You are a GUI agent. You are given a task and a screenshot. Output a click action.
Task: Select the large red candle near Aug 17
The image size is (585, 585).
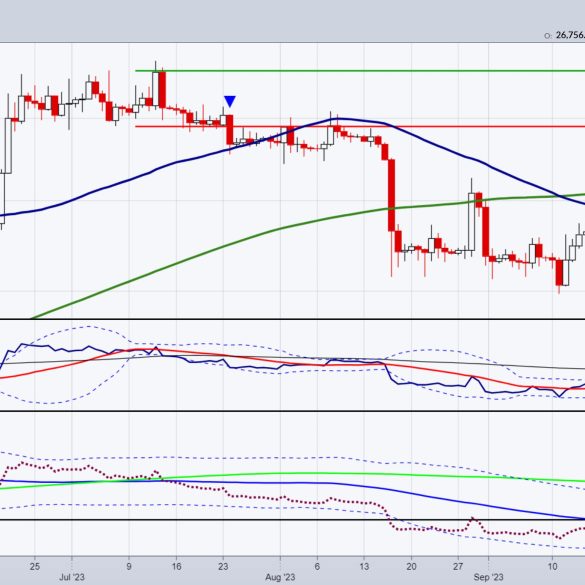[x=391, y=195]
